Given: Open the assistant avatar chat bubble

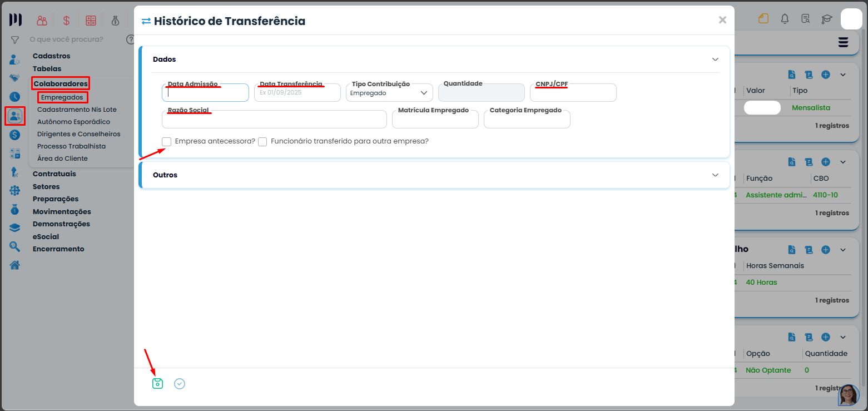Looking at the screenshot, I should click(x=849, y=394).
